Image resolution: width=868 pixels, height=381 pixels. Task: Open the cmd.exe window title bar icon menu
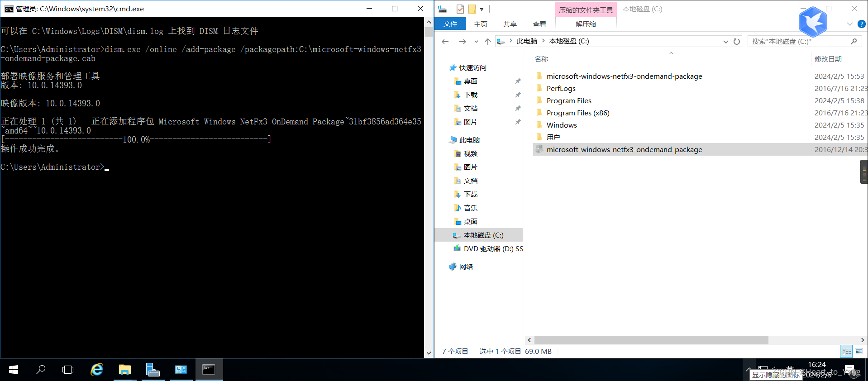click(x=9, y=9)
